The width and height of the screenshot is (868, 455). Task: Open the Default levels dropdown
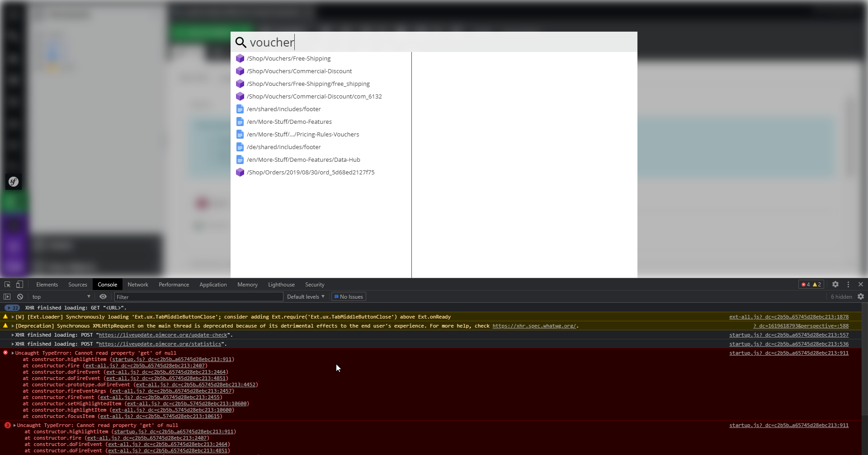click(x=306, y=296)
